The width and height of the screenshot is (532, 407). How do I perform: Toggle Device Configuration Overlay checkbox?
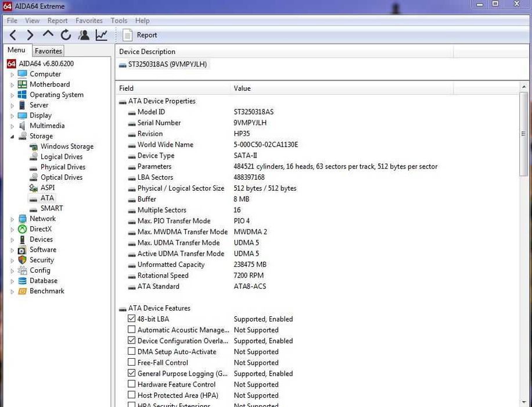click(131, 340)
